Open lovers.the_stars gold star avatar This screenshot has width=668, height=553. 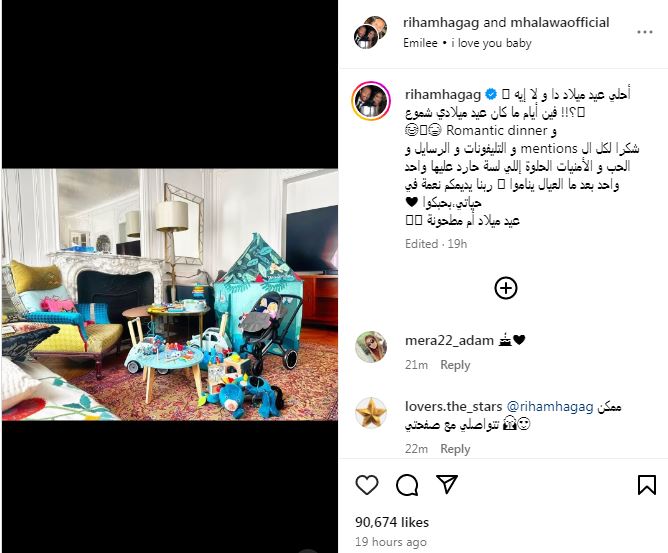(371, 413)
